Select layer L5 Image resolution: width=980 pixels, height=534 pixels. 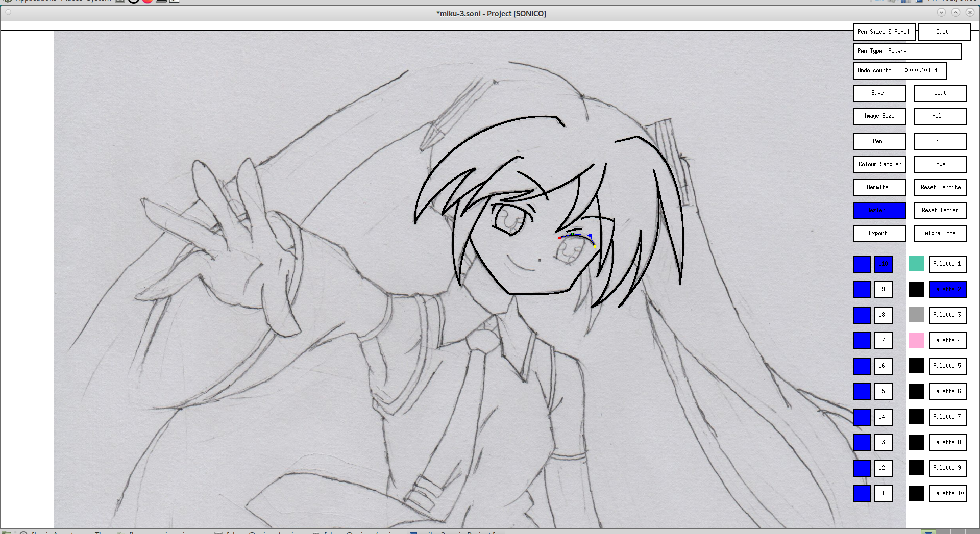(x=883, y=391)
